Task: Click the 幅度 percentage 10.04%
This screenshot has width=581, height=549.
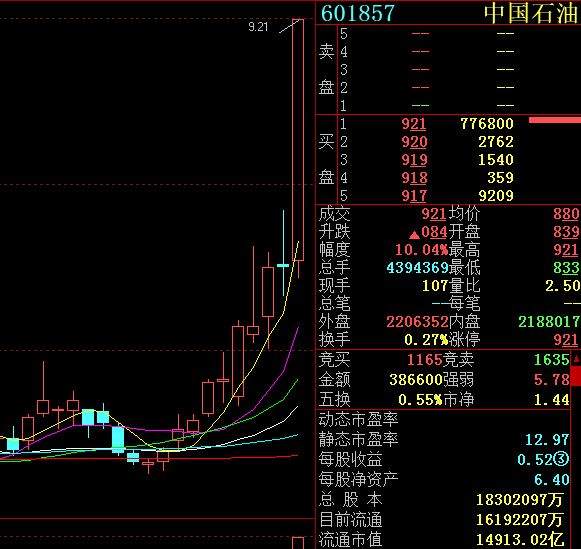Action: (x=422, y=250)
